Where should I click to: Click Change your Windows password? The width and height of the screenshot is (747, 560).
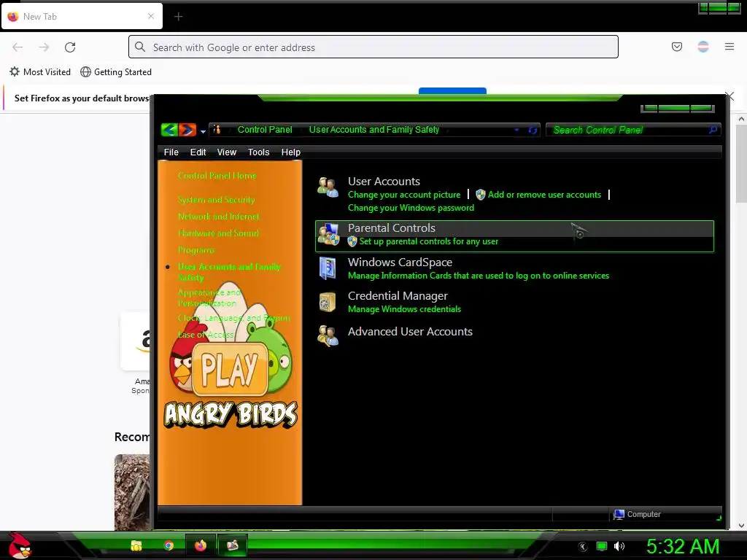[411, 208]
